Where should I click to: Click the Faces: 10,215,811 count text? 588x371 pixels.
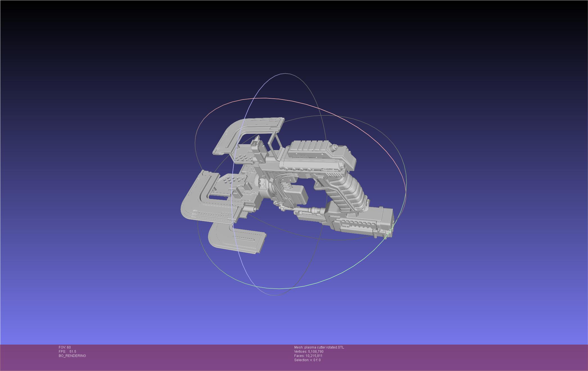[x=308, y=356]
